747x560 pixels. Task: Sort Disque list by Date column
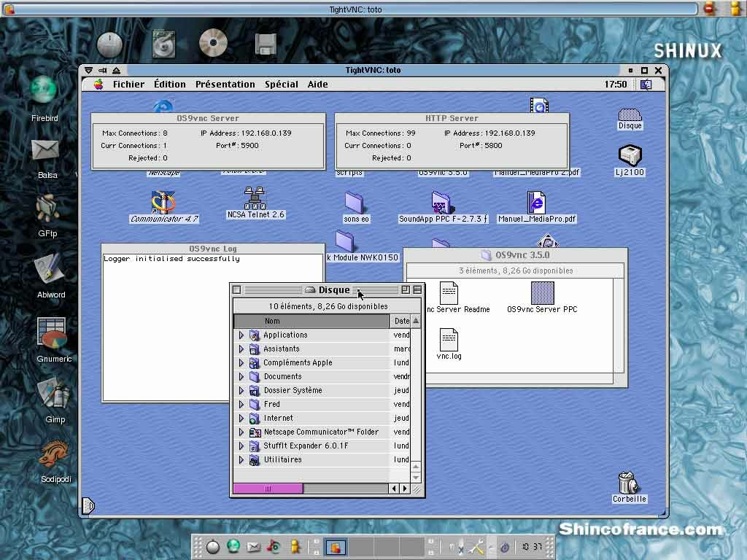pos(401,321)
